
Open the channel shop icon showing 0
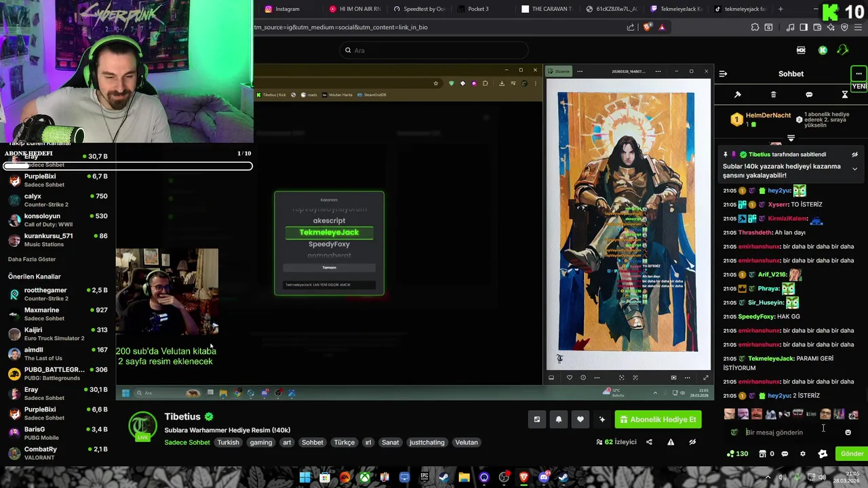tap(766, 454)
